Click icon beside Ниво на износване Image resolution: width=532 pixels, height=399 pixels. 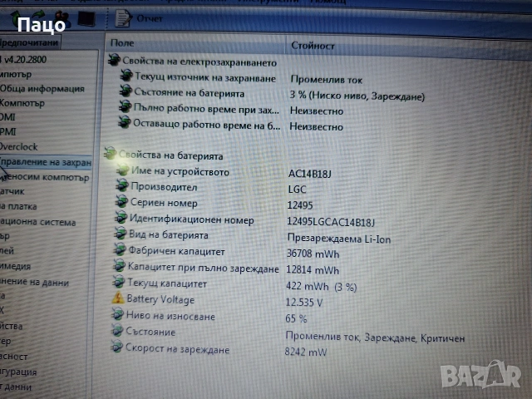coord(118,314)
